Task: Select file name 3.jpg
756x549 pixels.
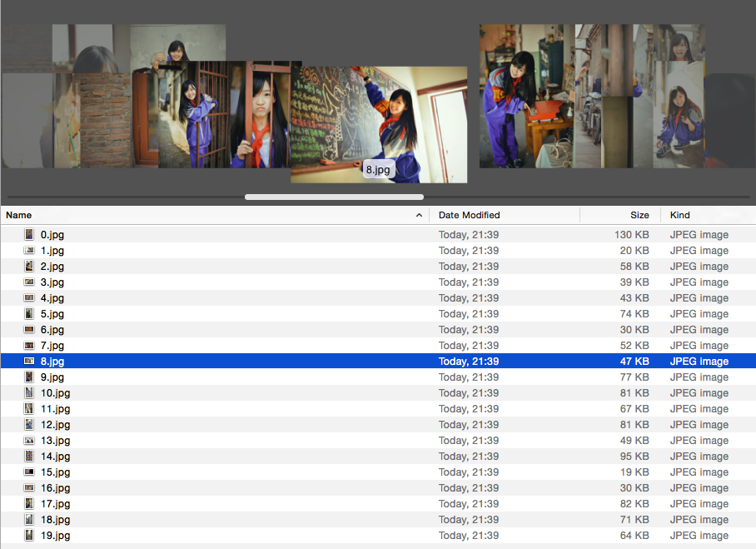Action: (52, 282)
